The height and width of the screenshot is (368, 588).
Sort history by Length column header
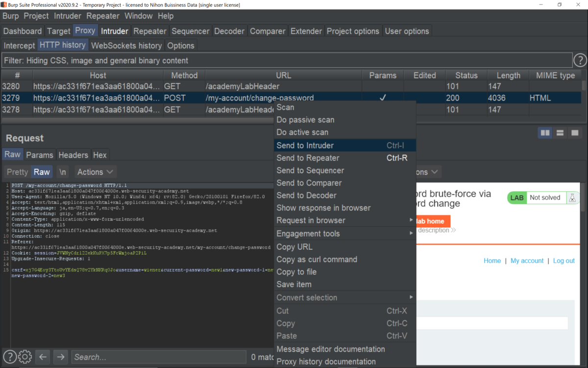[x=508, y=75]
